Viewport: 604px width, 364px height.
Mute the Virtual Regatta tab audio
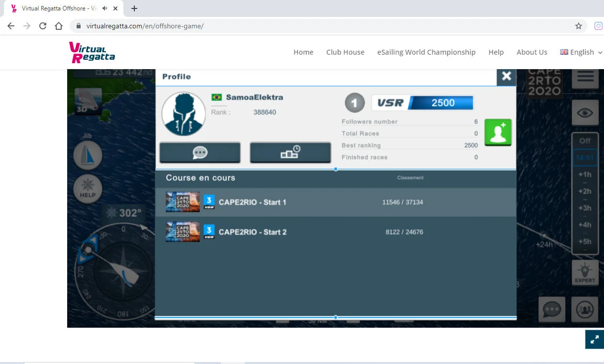(104, 8)
